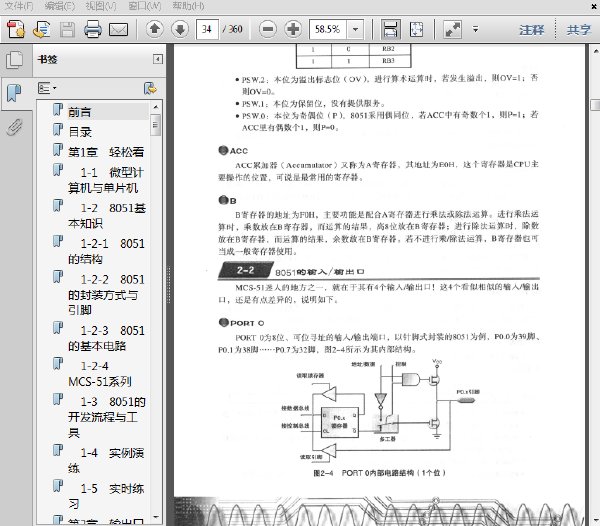Open the 窗口 menu
Screen dimensions: 600x526
click(145, 6)
